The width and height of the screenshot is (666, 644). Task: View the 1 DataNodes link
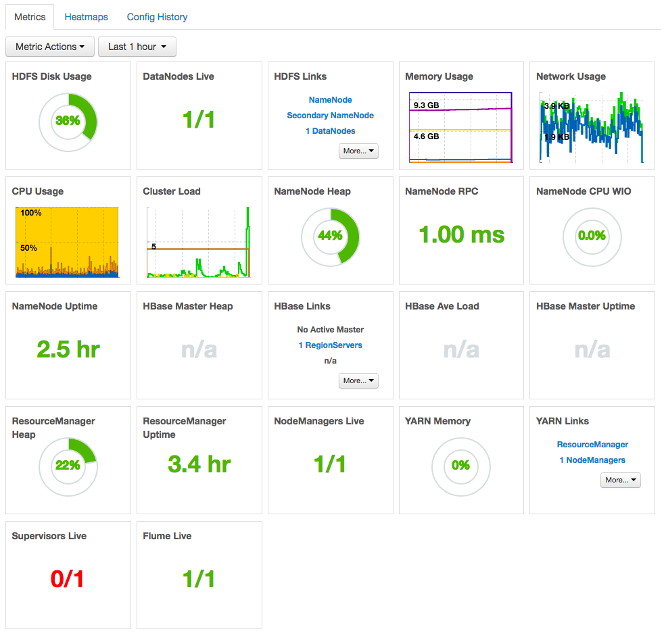click(x=330, y=130)
